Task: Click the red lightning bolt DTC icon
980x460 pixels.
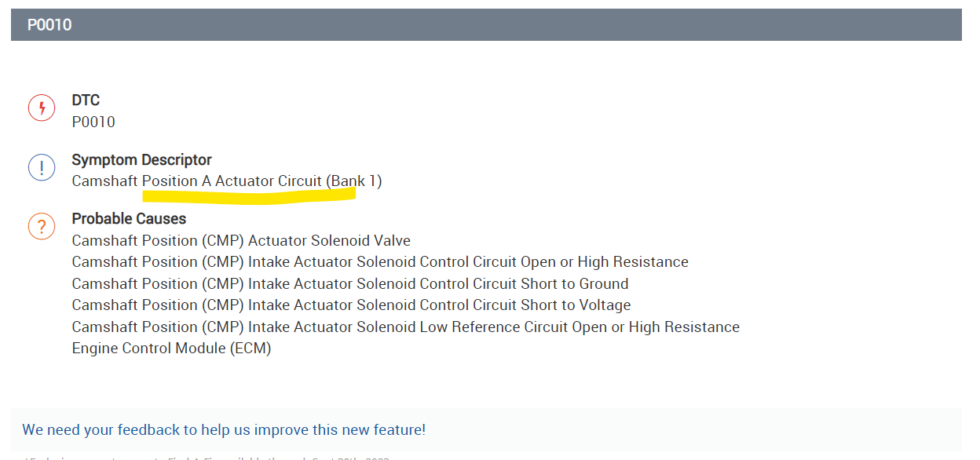Action: coord(42,108)
